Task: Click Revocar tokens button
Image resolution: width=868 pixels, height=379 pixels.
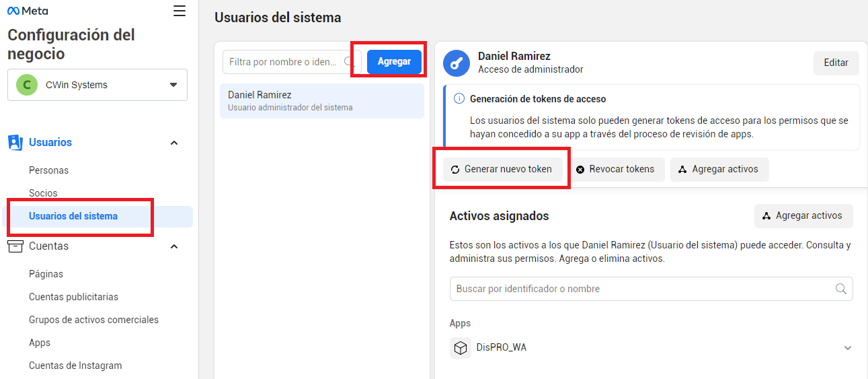Action: coord(615,170)
